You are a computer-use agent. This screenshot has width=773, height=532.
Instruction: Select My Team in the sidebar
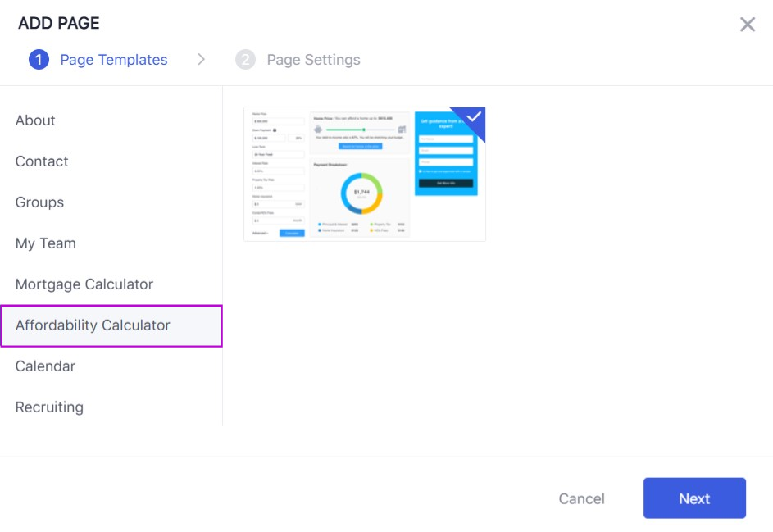click(45, 243)
